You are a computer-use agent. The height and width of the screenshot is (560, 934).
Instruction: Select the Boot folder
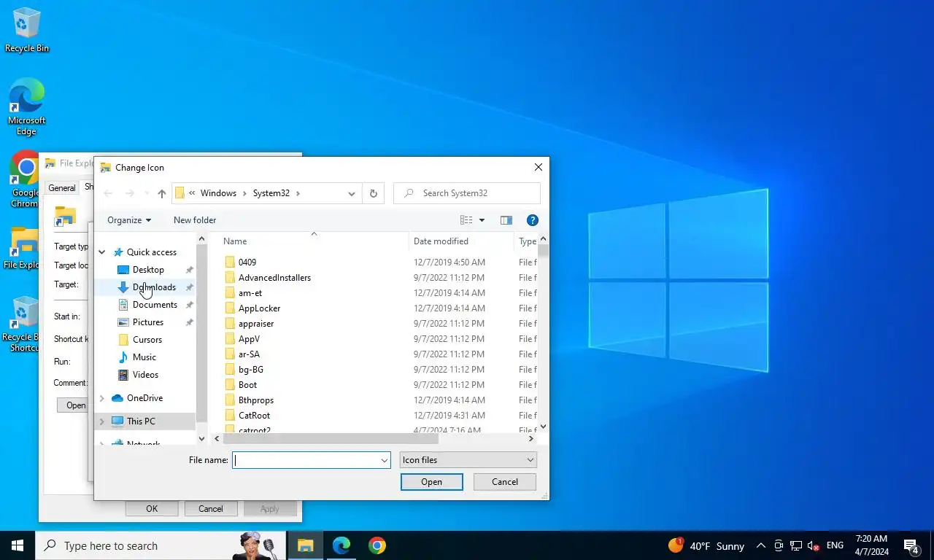pos(247,385)
